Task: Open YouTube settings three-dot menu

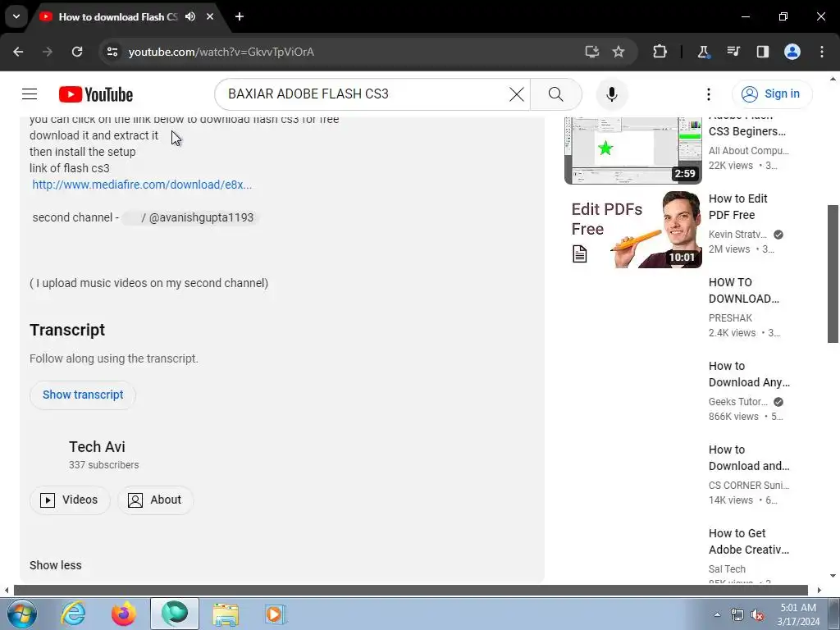Action: 708,94
